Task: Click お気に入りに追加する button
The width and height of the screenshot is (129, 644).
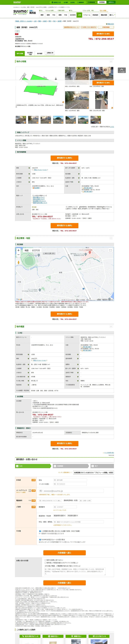Action: tap(89, 27)
